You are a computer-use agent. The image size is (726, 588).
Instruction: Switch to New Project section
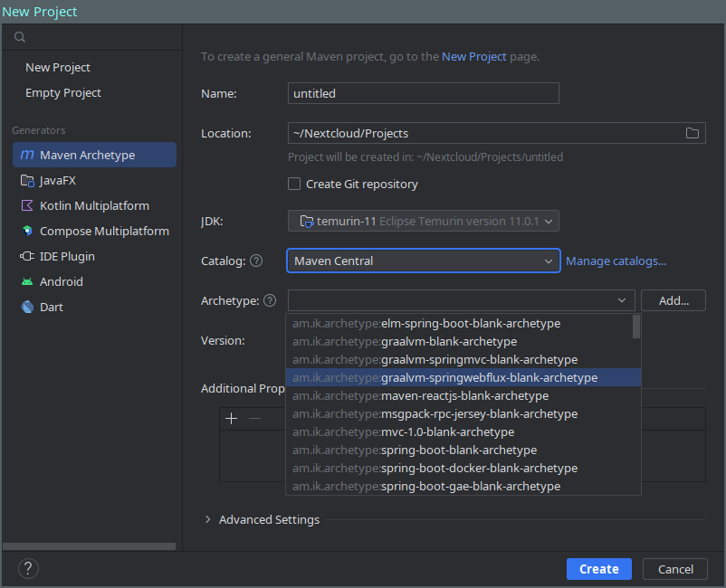tap(57, 67)
